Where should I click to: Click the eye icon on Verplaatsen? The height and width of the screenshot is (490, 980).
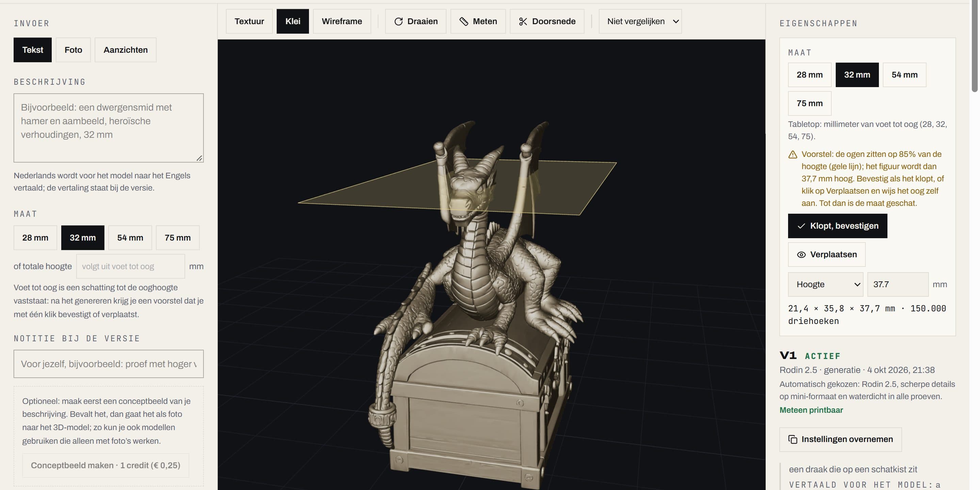point(801,255)
